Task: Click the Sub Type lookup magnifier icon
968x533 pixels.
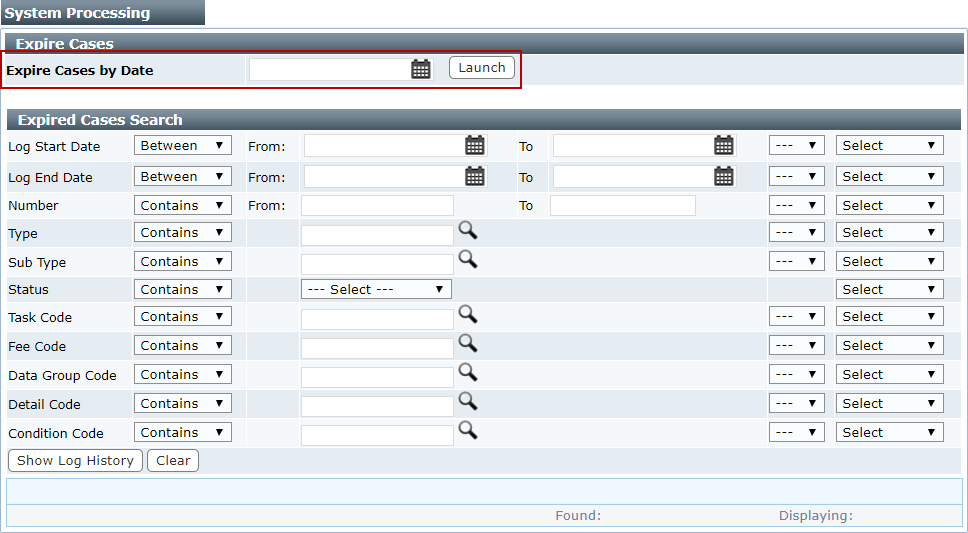Action: point(467,259)
